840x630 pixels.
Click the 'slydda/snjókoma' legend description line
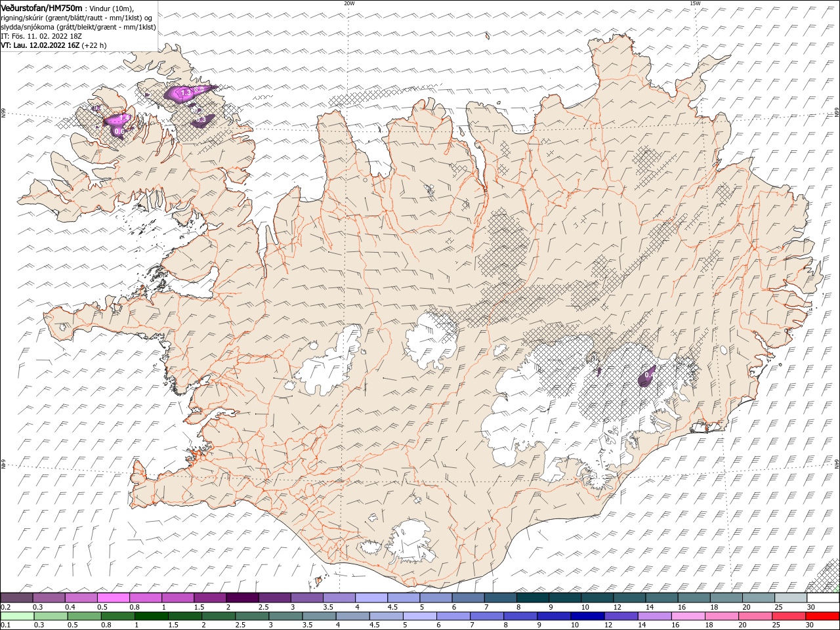(78, 27)
